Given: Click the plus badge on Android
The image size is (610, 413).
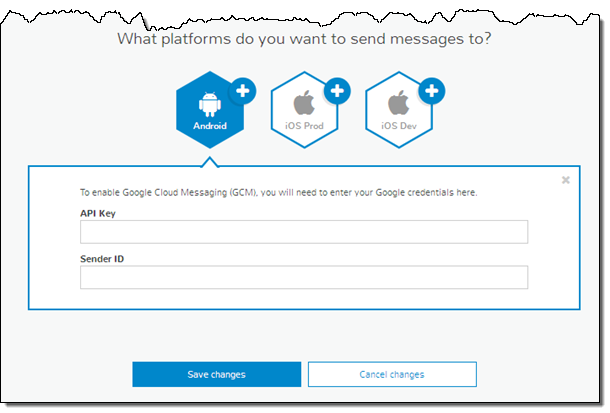Looking at the screenshot, I should point(243,91).
